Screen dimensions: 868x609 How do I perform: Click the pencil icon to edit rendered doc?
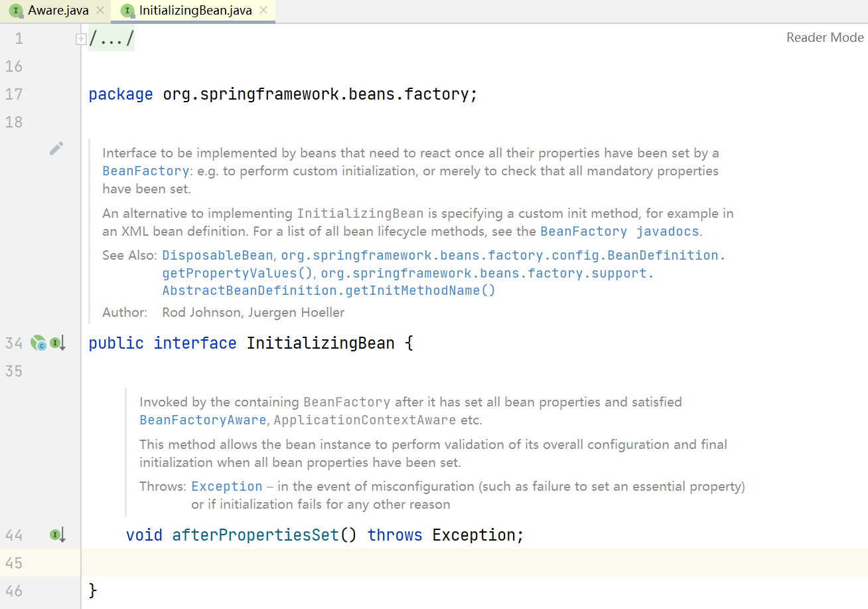pyautogui.click(x=57, y=148)
